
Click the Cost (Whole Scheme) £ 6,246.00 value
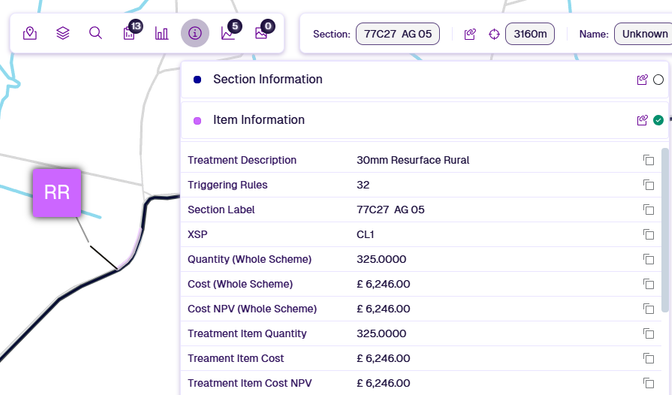pyautogui.click(x=383, y=284)
